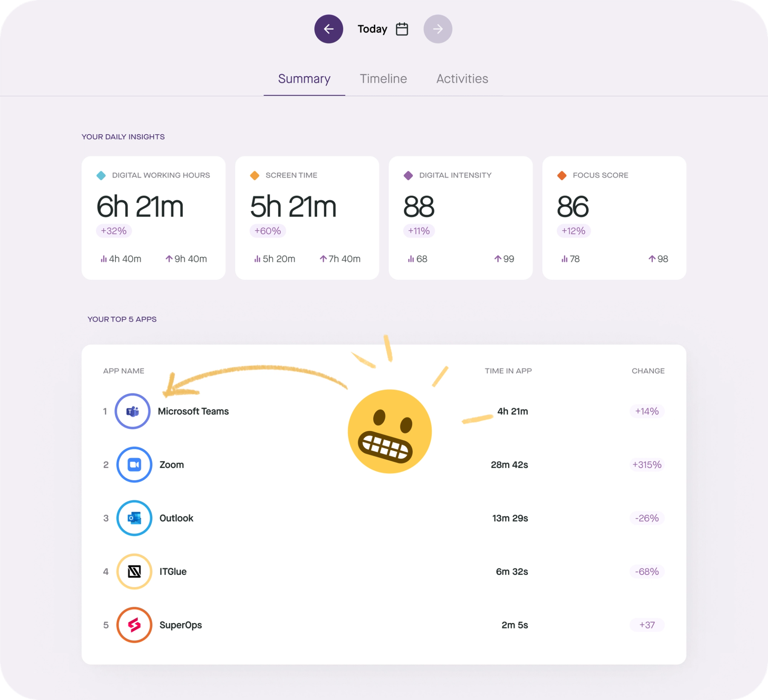Image resolution: width=768 pixels, height=700 pixels.
Task: Click the Zoom app icon
Action: [134, 464]
